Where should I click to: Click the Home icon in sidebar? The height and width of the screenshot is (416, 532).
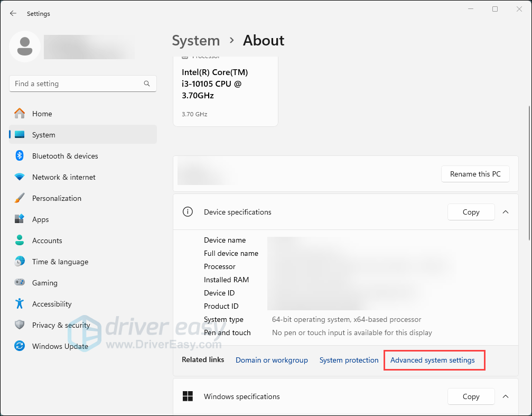(x=20, y=114)
